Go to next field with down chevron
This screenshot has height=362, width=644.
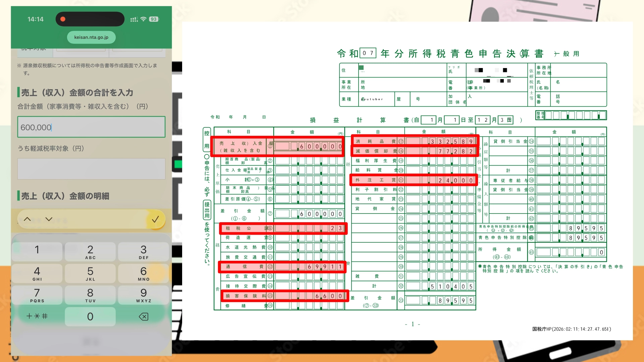pyautogui.click(x=49, y=219)
